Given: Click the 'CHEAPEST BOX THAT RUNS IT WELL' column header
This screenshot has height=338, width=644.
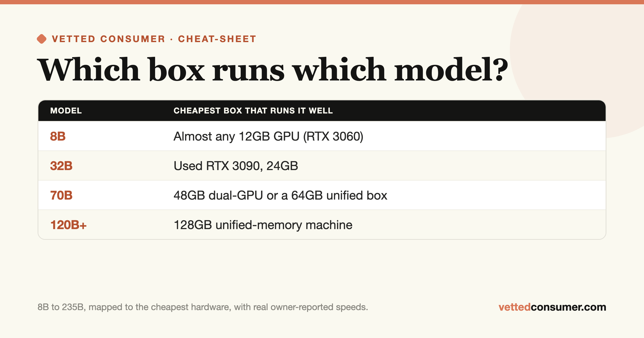Looking at the screenshot, I should click(x=253, y=111).
